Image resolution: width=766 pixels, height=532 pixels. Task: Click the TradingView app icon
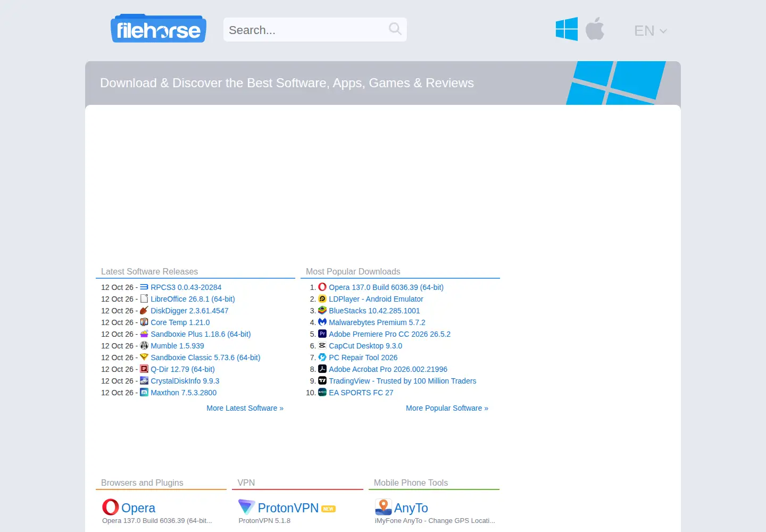tap(322, 380)
